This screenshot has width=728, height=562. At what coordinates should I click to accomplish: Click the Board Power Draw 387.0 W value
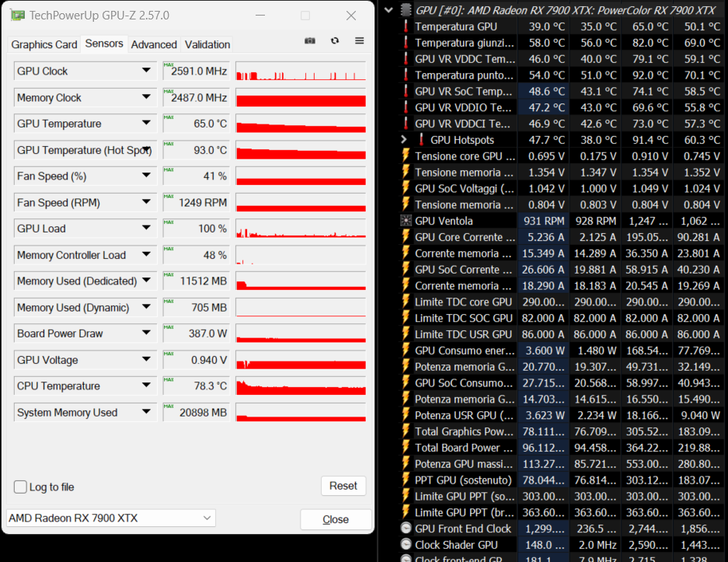(197, 333)
